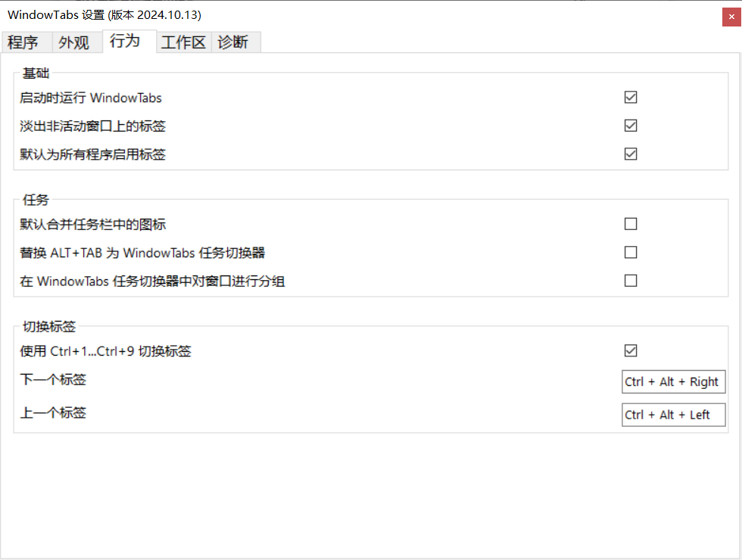This screenshot has width=742, height=560.
Task: Click the 使用 Ctrl+1...Ctrl+9 切换标签 label
Action: click(x=105, y=351)
